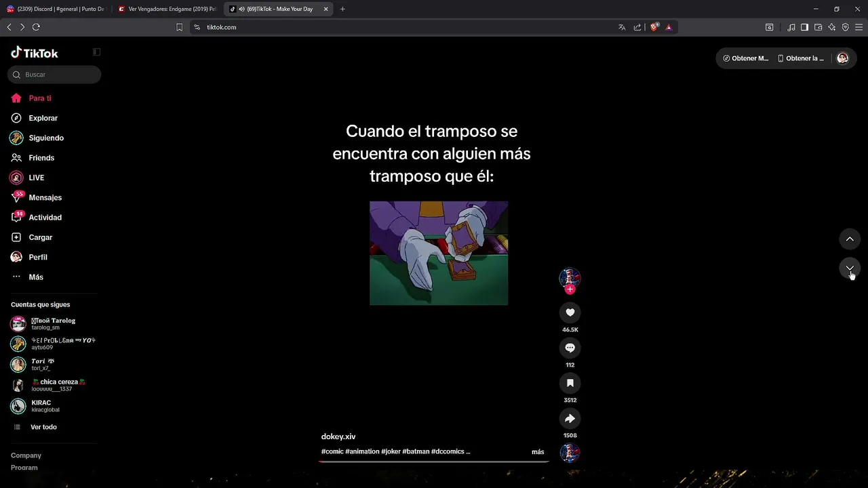Click the TikTok search field

(x=54, y=75)
